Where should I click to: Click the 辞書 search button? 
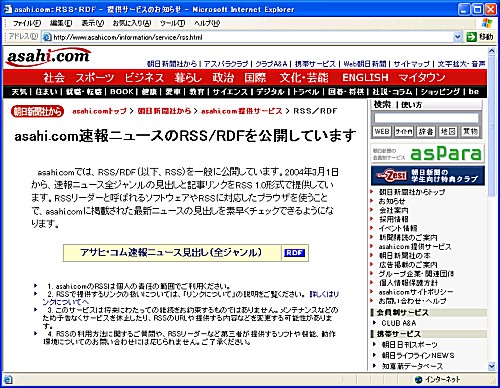426,131
